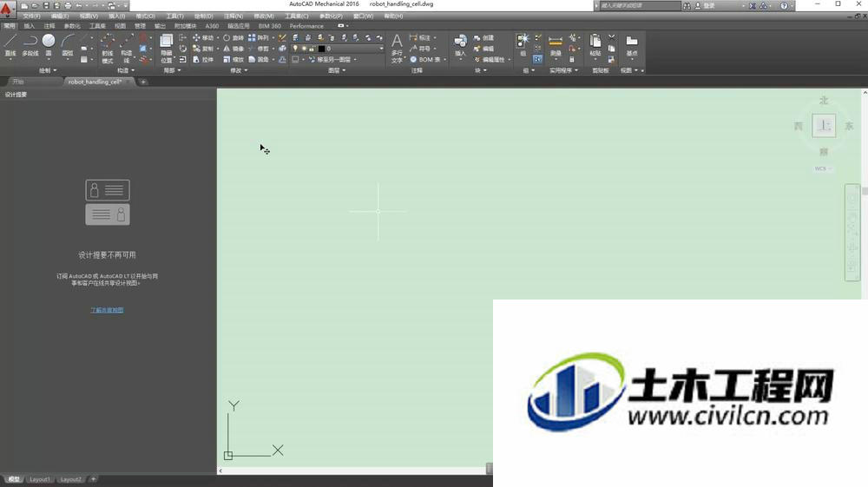This screenshot has width=868, height=487.
Task: Activate the Array (阵列) tool
Action: click(259, 37)
